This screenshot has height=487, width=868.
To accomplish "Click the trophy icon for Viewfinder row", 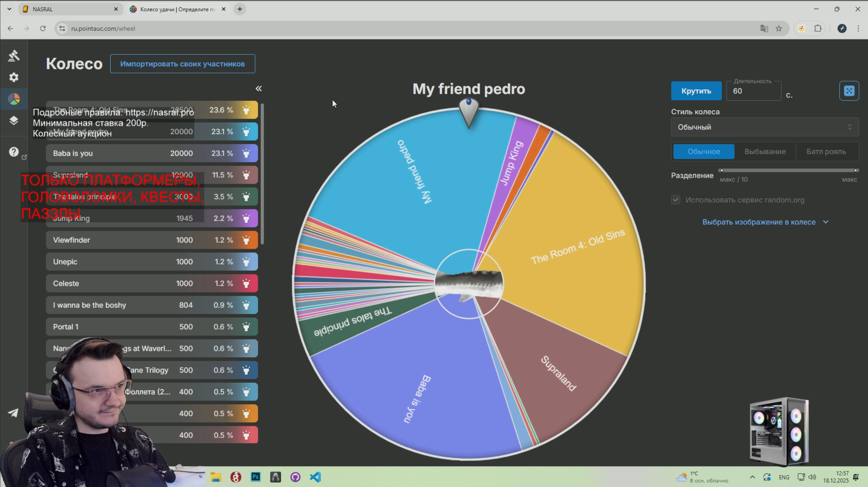I will pos(246,240).
